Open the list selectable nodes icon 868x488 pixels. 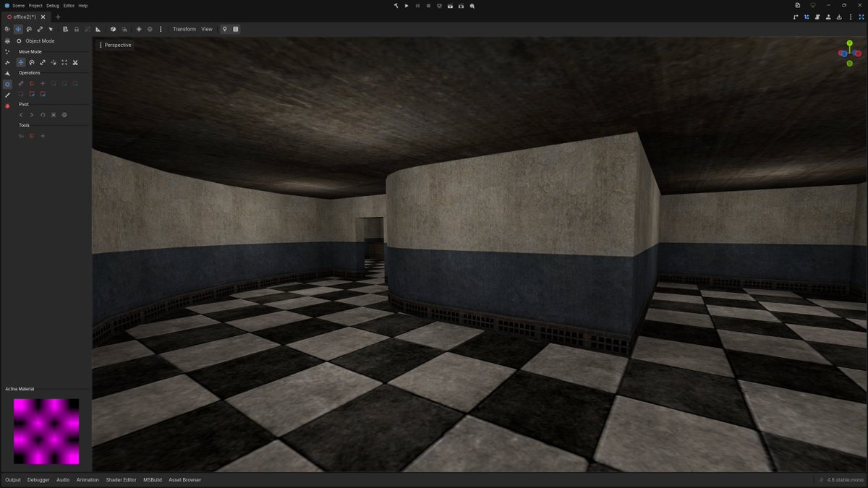tap(65, 29)
